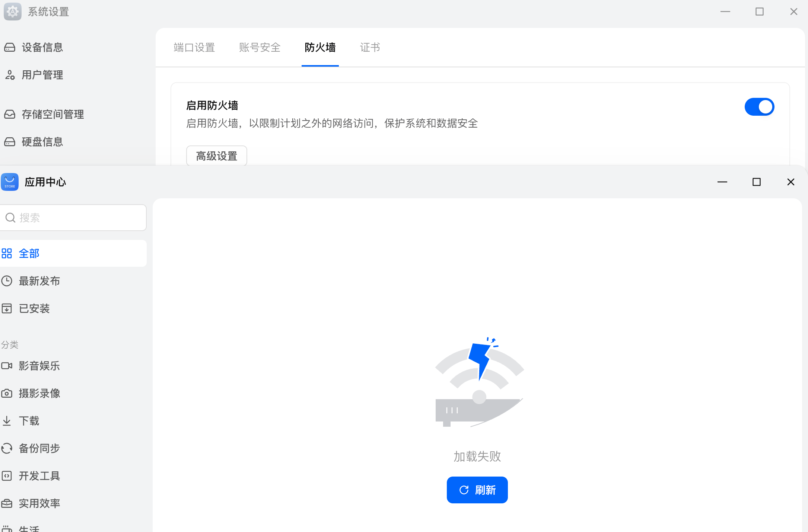The image size is (808, 532).
Task: Click the App Center store icon
Action: (10, 182)
